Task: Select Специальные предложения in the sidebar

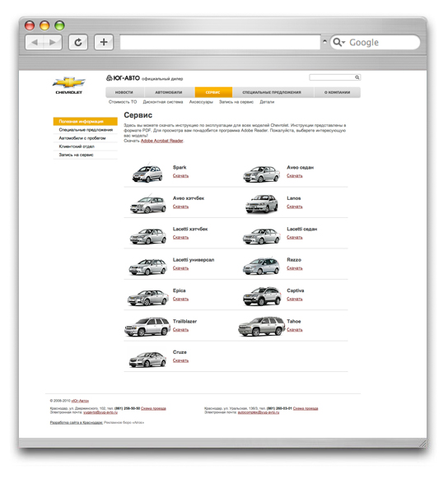Action: pos(86,130)
